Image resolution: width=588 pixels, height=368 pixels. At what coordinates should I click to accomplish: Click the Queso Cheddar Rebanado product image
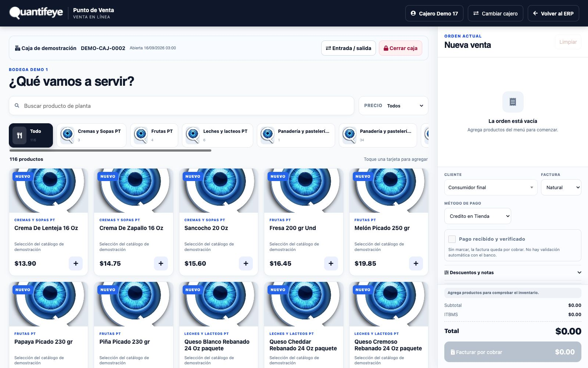[x=304, y=304]
